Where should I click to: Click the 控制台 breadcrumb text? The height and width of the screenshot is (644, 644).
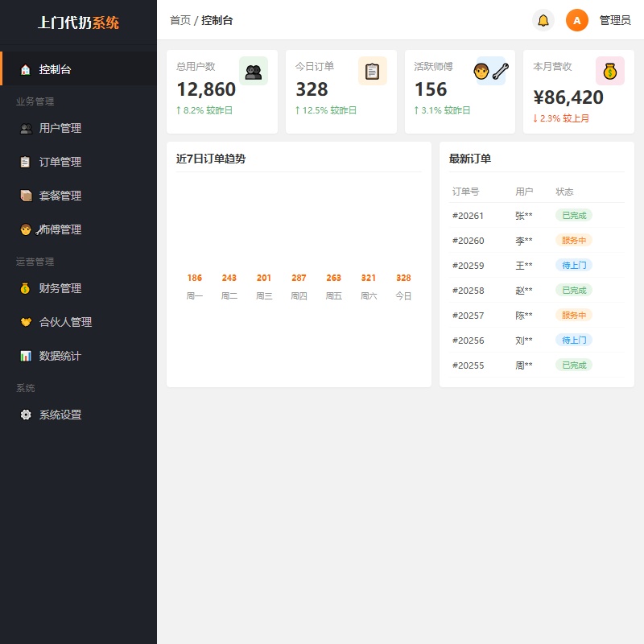[217, 20]
